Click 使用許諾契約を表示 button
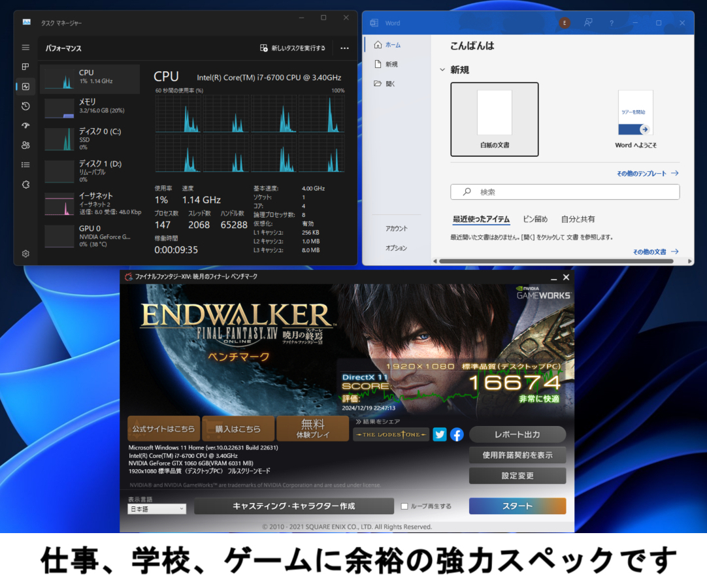707x588 pixels. point(517,455)
